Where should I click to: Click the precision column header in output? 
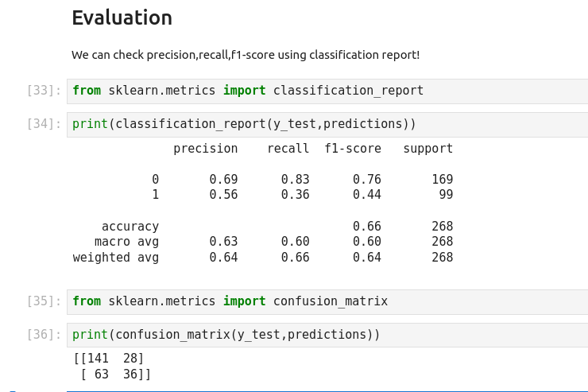[205, 149]
